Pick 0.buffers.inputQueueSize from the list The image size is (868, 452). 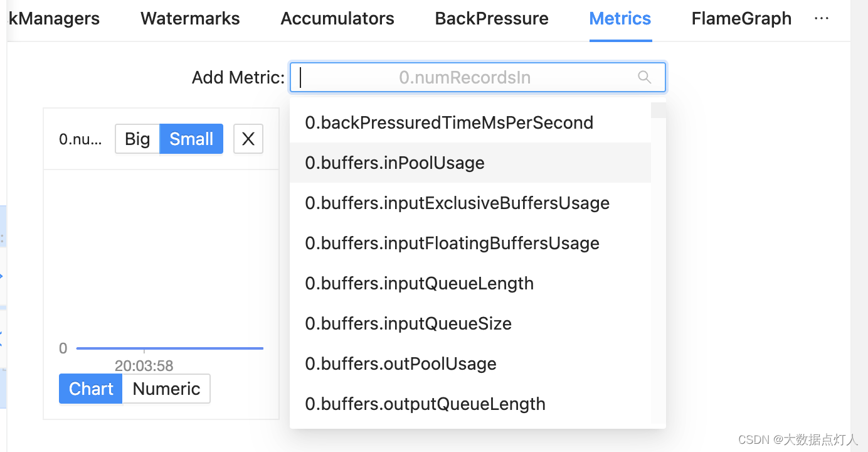tap(408, 323)
